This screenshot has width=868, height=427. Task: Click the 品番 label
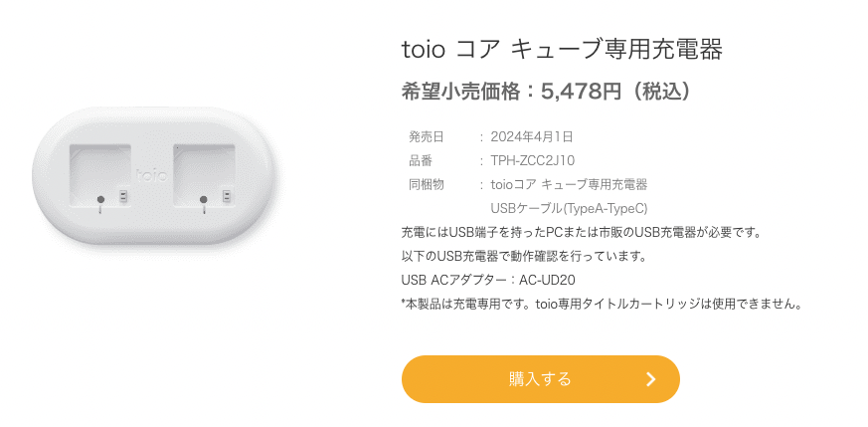pos(421,160)
